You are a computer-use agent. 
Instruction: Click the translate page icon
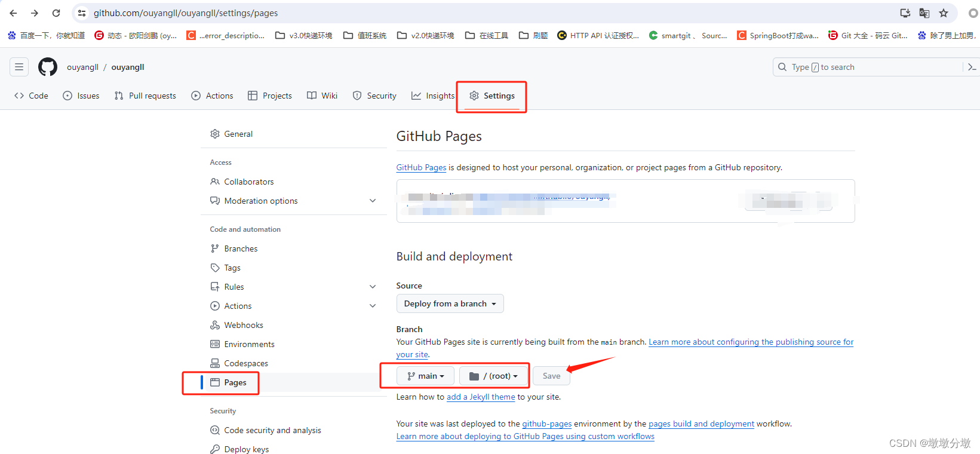(924, 13)
